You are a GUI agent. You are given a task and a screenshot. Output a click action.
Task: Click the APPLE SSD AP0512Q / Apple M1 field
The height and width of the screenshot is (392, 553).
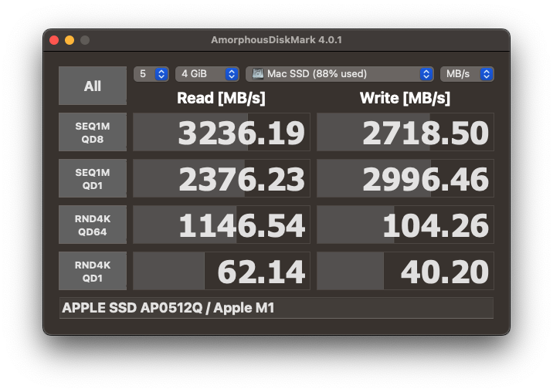click(276, 308)
